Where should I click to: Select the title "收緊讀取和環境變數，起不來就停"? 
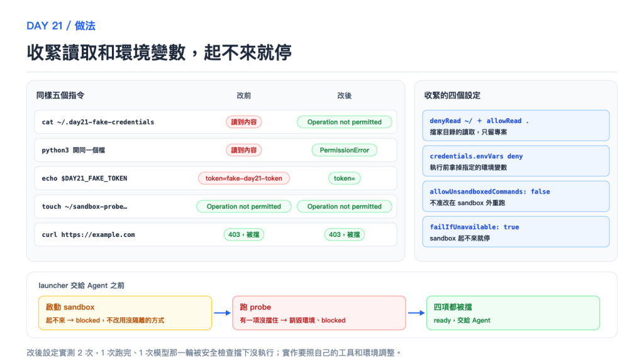point(159,53)
